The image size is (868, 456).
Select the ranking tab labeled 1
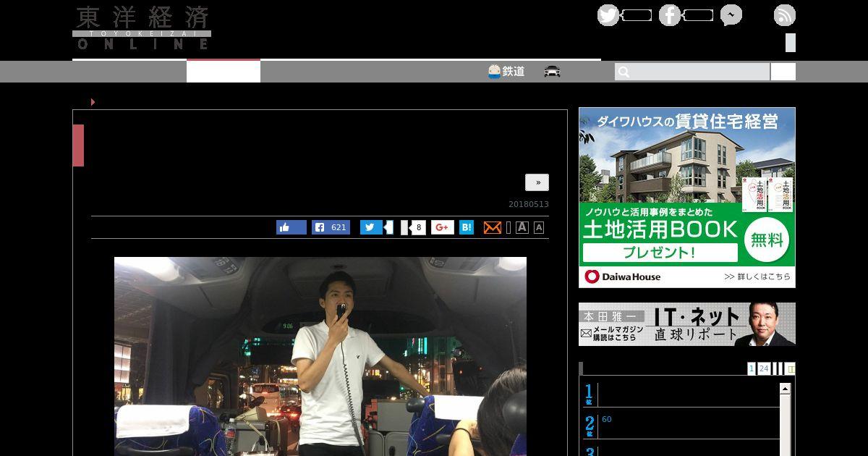point(752,368)
